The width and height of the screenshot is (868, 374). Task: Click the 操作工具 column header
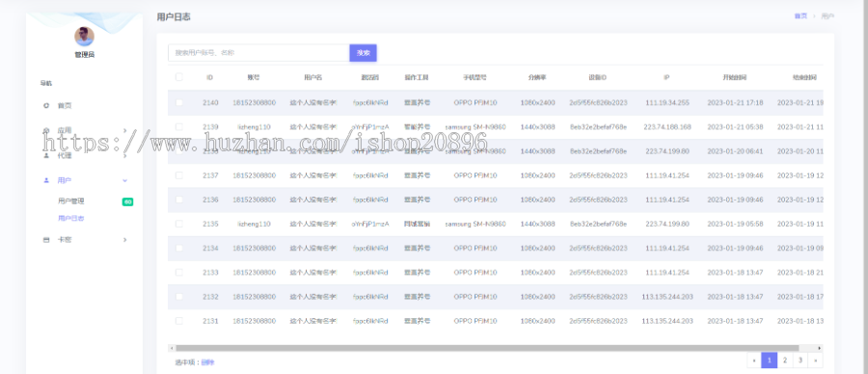417,77
